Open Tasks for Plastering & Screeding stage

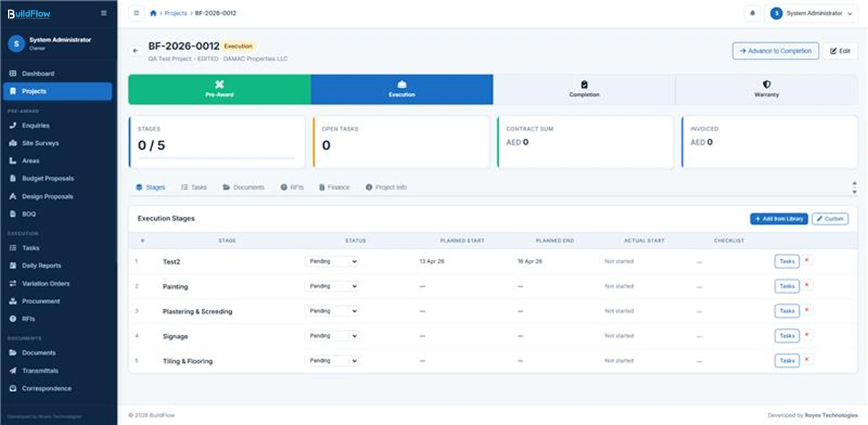(x=786, y=311)
